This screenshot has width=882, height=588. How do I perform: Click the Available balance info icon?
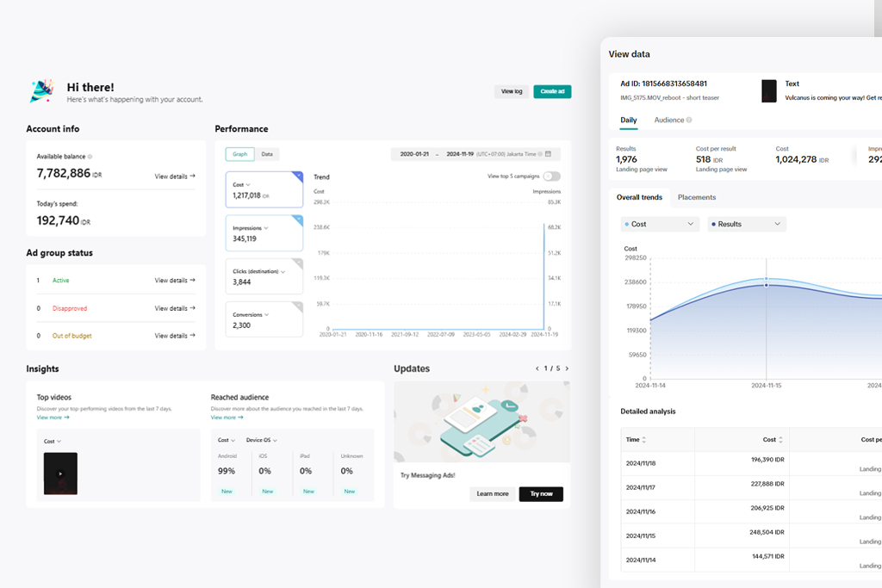click(90, 157)
